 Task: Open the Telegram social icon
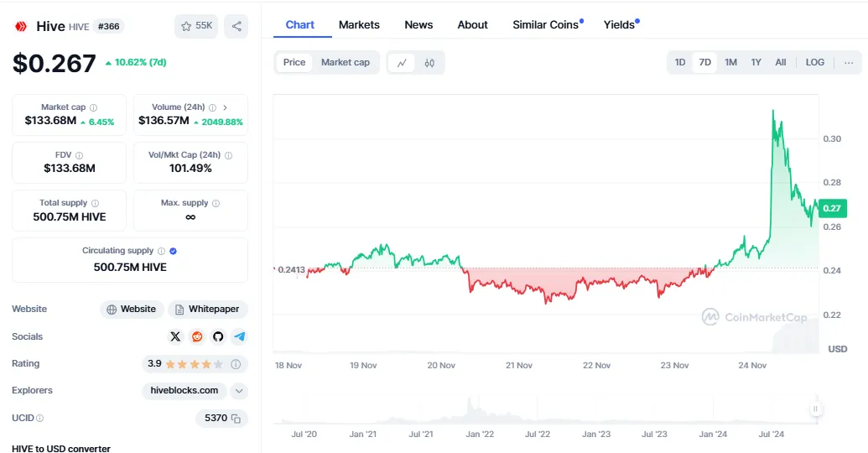click(239, 336)
